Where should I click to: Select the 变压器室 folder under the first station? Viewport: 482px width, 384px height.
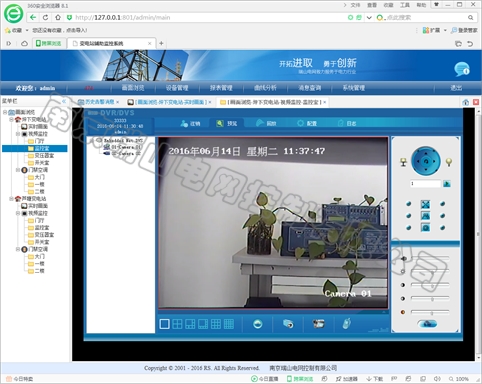(x=41, y=156)
